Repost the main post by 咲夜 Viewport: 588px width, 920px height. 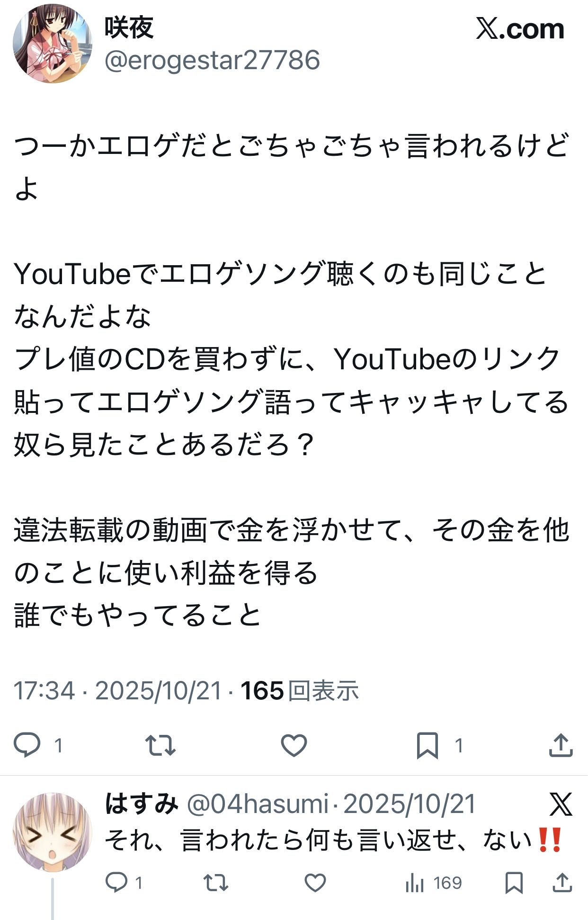tap(160, 745)
